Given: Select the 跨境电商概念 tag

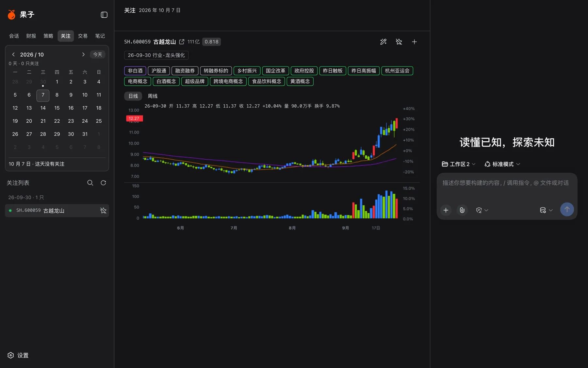Looking at the screenshot, I should coord(228,81).
